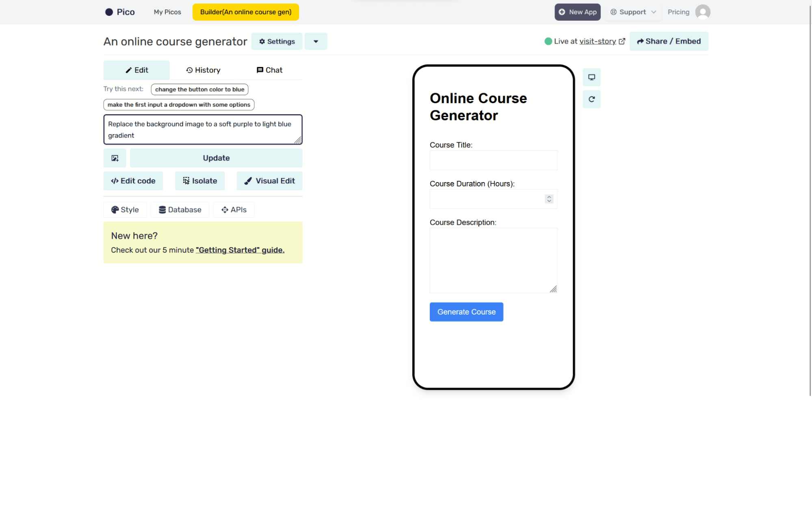Open the "Getting Started" guide link

point(240,250)
